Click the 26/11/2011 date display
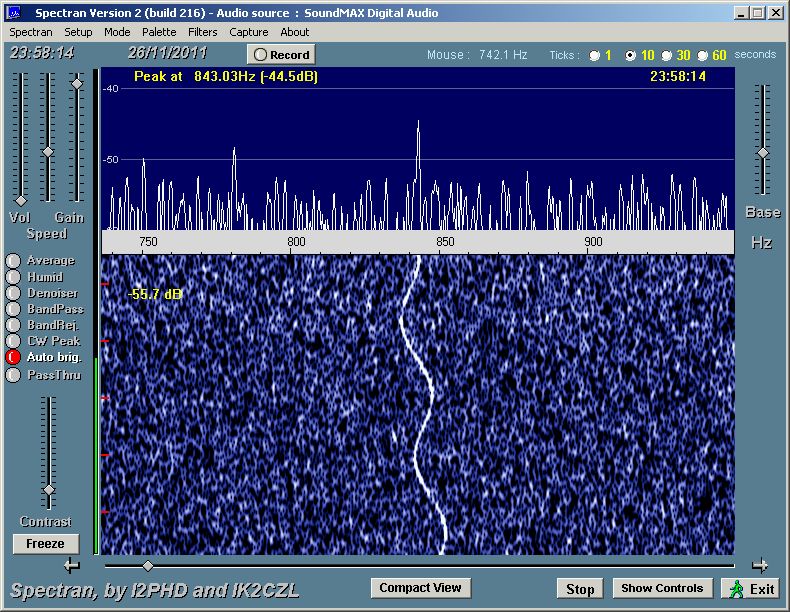This screenshot has height=612, width=790. pyautogui.click(x=167, y=53)
